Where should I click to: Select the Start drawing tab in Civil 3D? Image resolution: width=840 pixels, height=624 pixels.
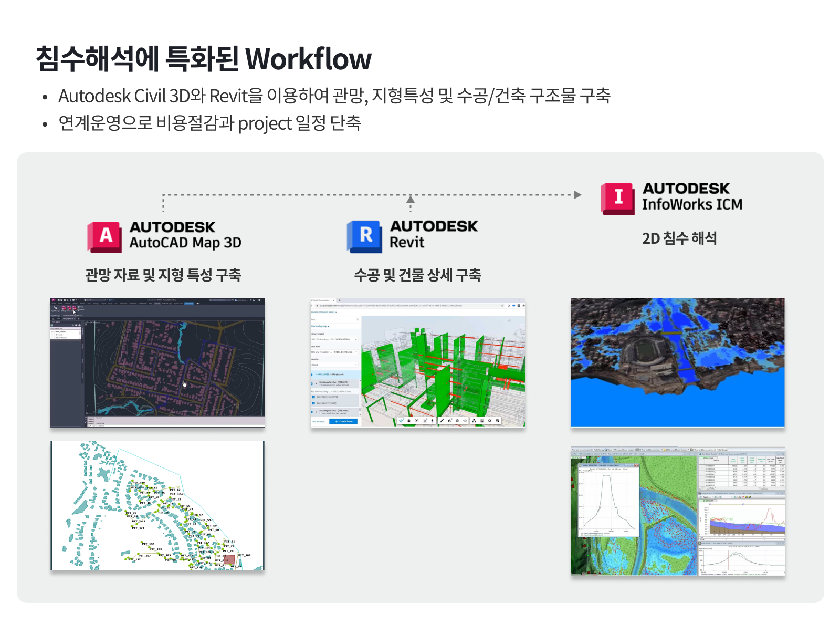(59, 319)
